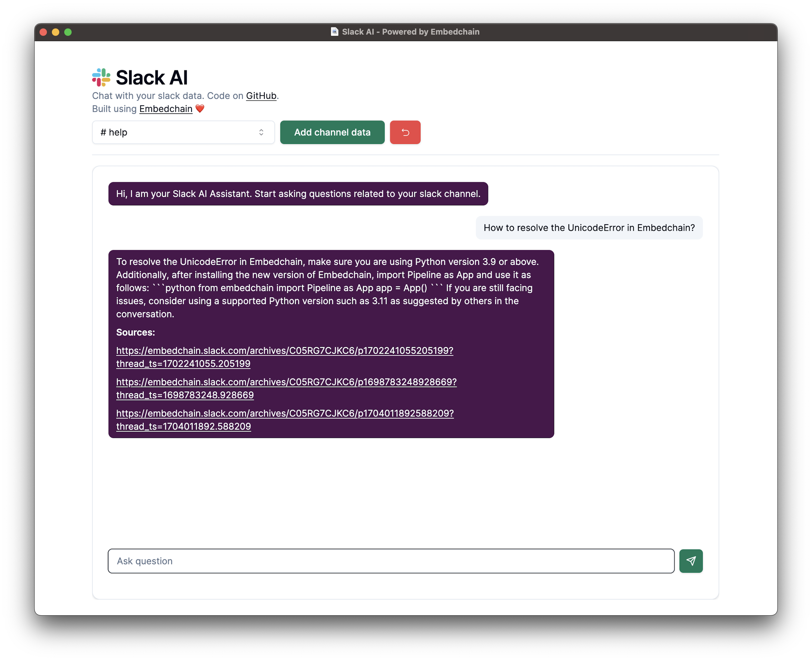Select the send icon beside the question box
812x661 pixels.
[691, 561]
